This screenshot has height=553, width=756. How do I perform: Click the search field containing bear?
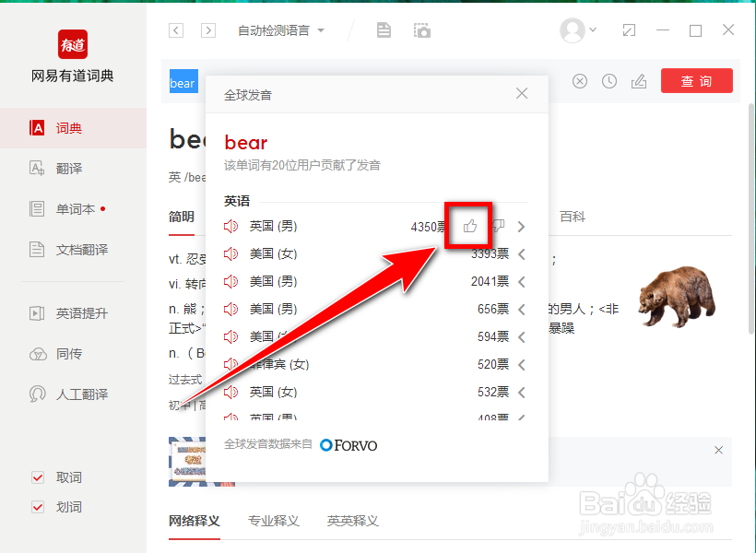point(183,82)
